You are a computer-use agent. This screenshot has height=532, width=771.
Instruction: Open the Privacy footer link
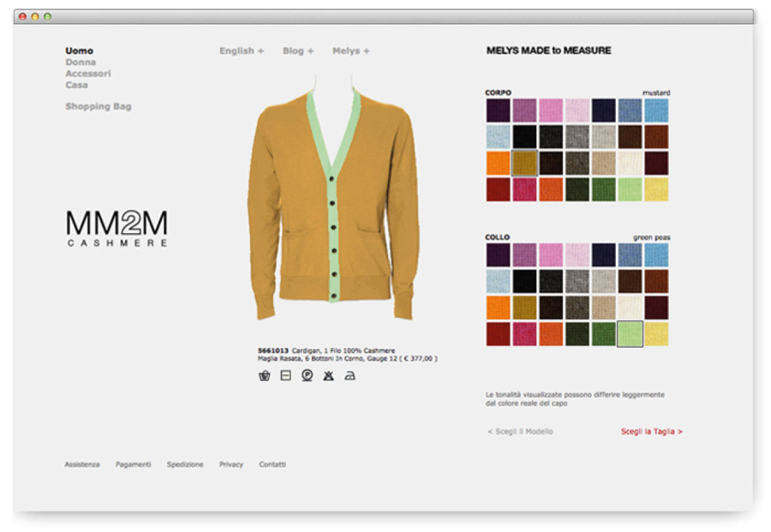pos(231,464)
